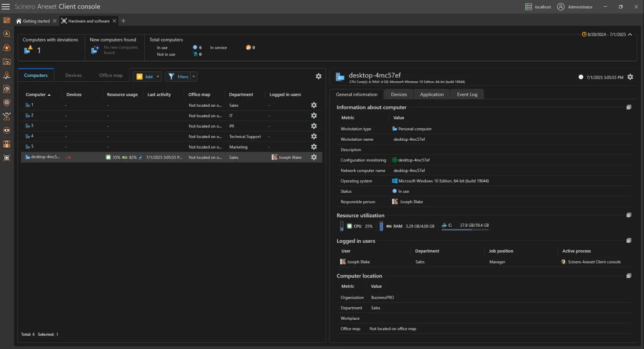
Task: Collapse the Information about computer section
Action: 629,107
